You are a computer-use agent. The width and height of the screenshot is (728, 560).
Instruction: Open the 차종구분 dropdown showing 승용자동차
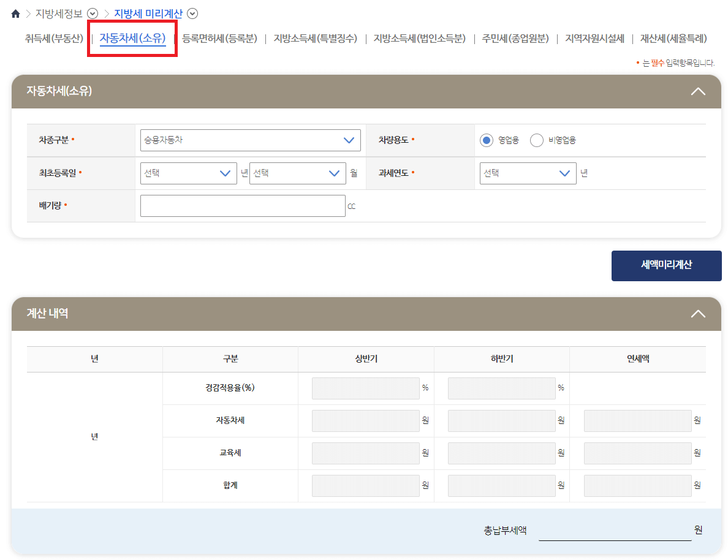(x=250, y=140)
